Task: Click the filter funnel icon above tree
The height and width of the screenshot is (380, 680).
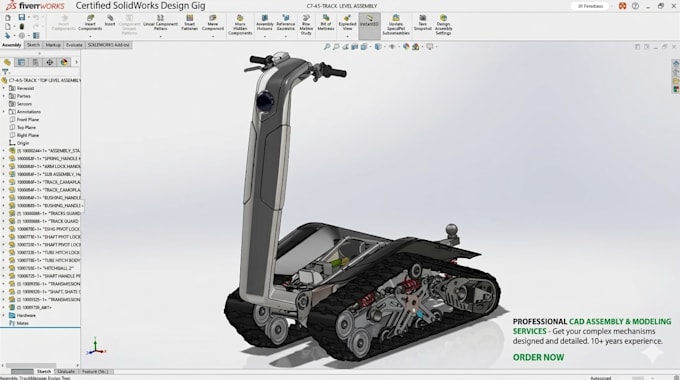Action: click(5, 72)
